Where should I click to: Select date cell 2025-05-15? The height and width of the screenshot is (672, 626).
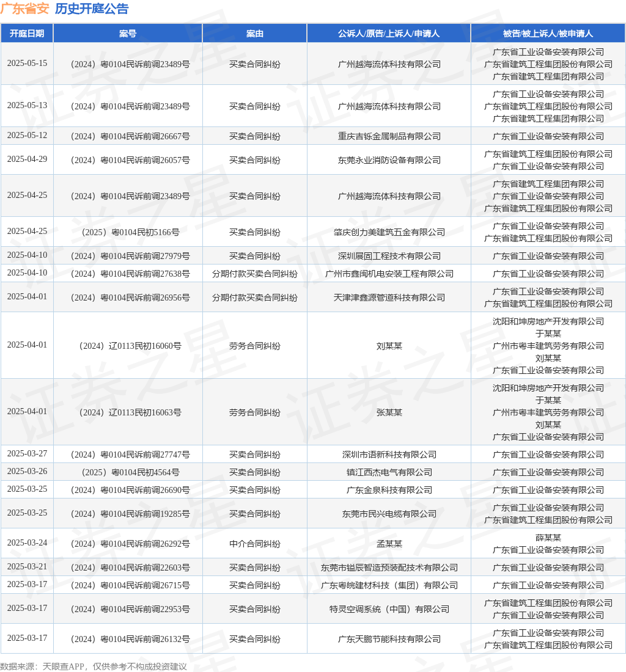(27, 64)
